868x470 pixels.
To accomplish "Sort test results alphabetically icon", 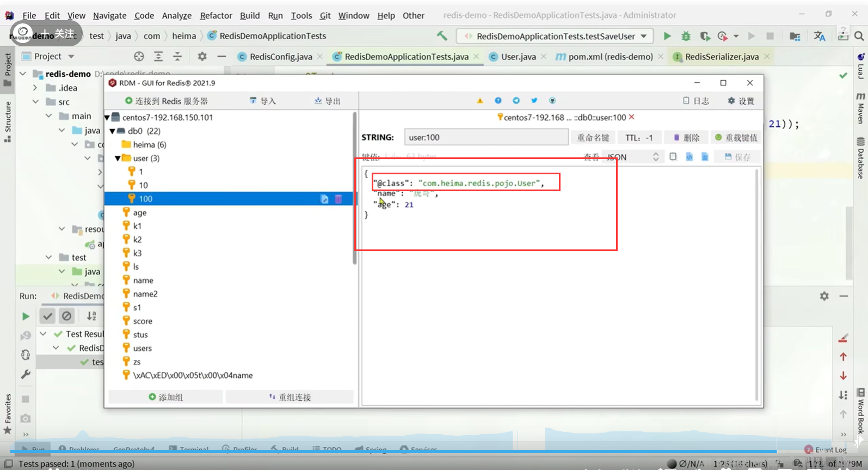I will pyautogui.click(x=91, y=316).
